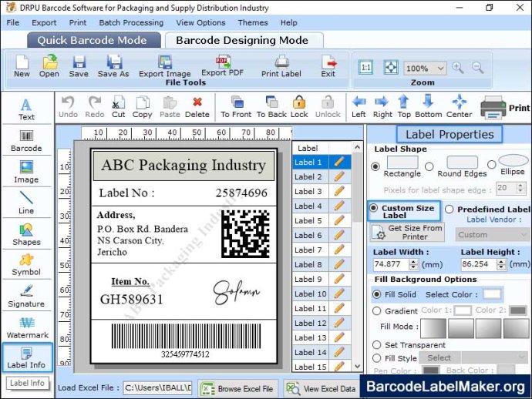Screen dimensions: 532x399
Task: Open the Label Vendor Custom dropdown
Action: point(492,235)
